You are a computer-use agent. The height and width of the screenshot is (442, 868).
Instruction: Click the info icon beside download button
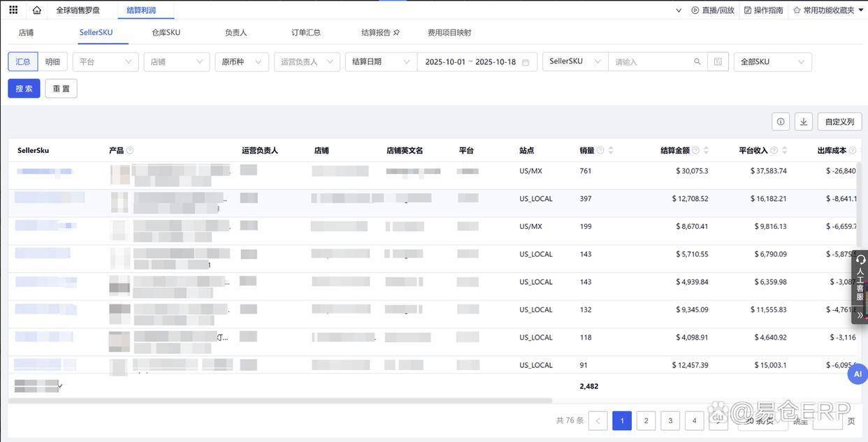[781, 121]
